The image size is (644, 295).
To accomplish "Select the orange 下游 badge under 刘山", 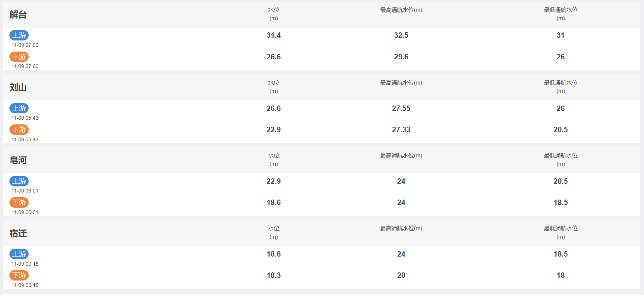I will point(19,129).
